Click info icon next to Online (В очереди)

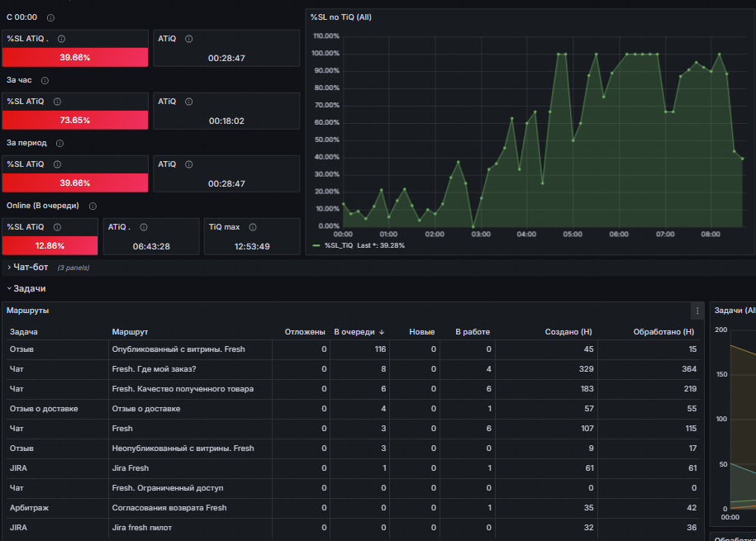point(93,206)
